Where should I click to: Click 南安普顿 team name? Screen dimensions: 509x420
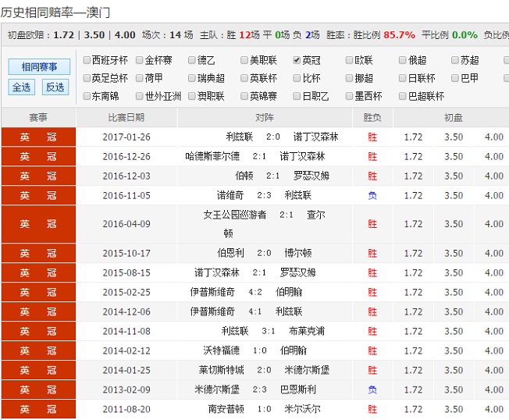[226, 409]
